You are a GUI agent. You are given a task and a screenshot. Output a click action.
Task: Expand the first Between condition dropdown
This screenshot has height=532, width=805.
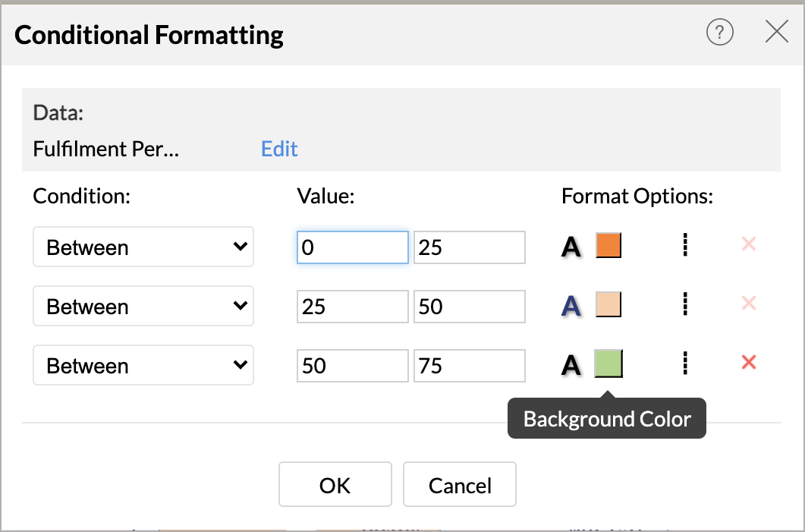[143, 247]
